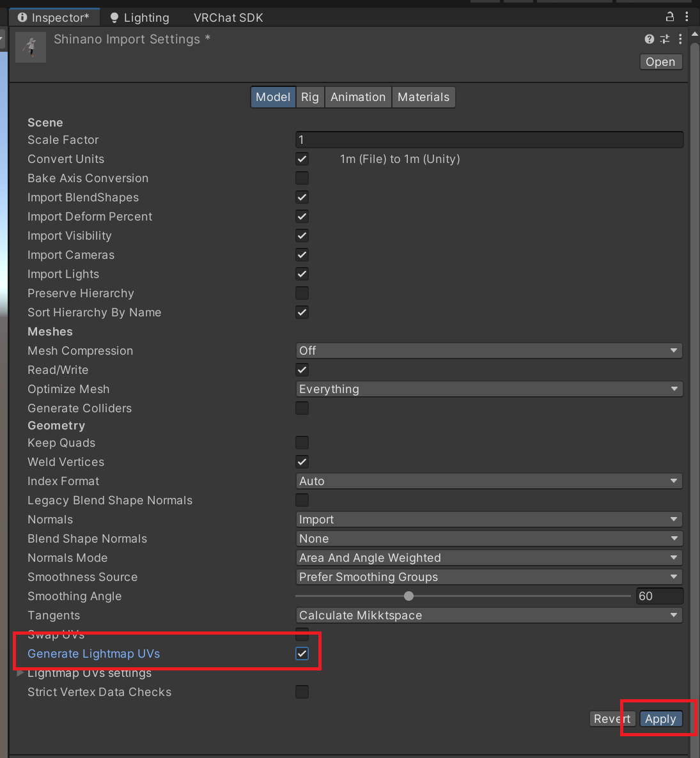Click the Scale Factor input field
Viewport: 700px width, 758px height.
pos(489,139)
